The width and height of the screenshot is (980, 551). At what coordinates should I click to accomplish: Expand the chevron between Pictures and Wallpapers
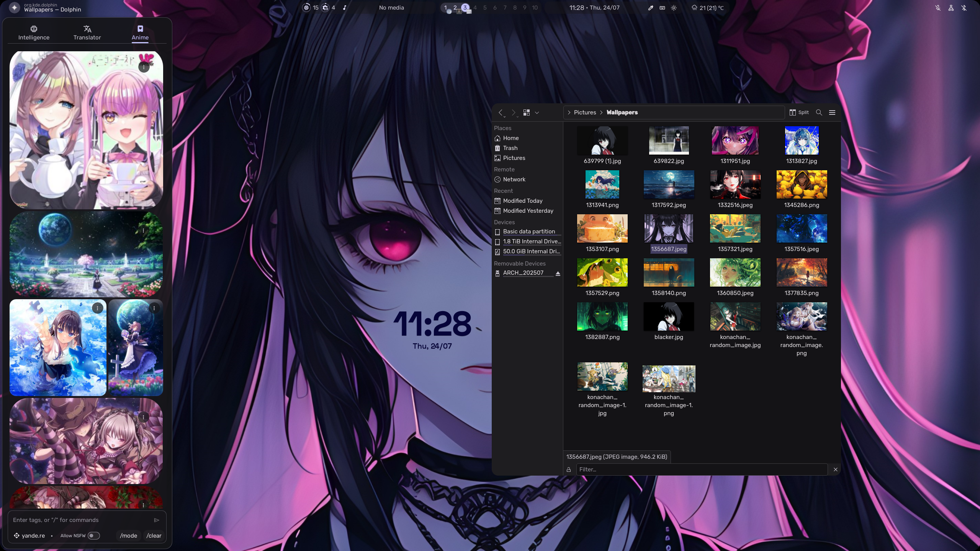601,112
